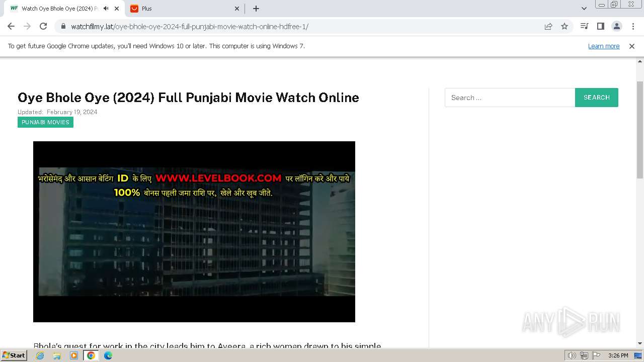This screenshot has height=362, width=644.
Task: Launch Microsoft Edge from the taskbar
Action: [108, 355]
